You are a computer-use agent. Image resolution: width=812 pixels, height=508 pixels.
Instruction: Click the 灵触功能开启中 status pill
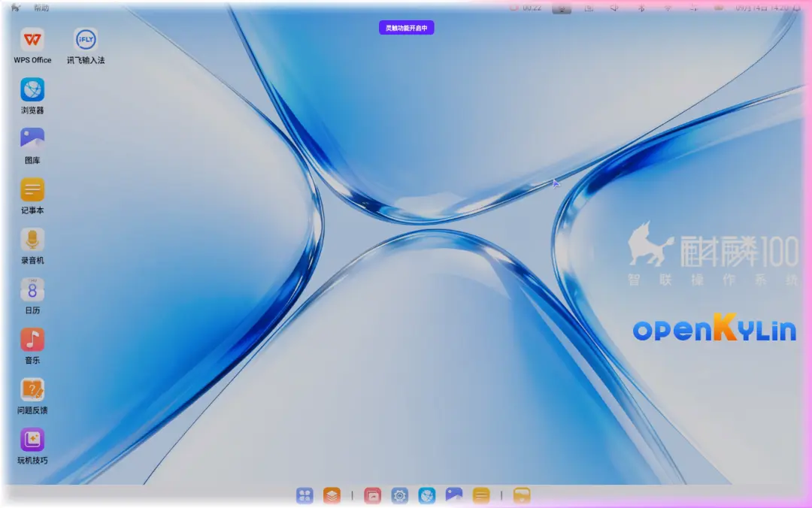[x=407, y=28]
